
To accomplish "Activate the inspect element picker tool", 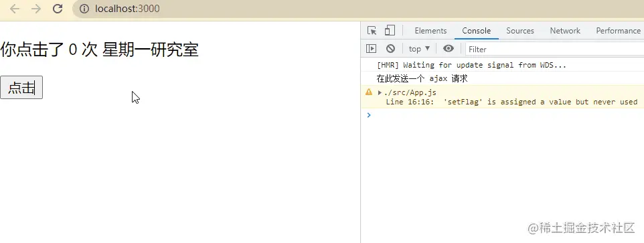I will click(372, 31).
